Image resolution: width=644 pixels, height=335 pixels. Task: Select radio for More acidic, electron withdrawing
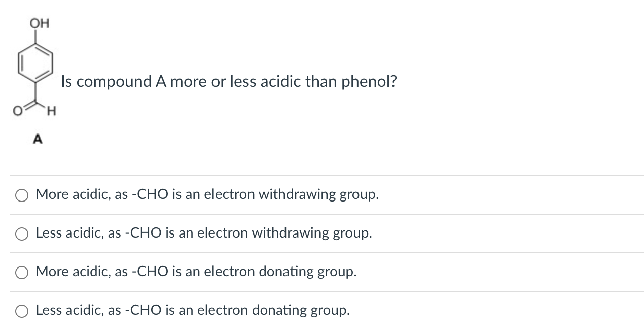[x=22, y=195]
